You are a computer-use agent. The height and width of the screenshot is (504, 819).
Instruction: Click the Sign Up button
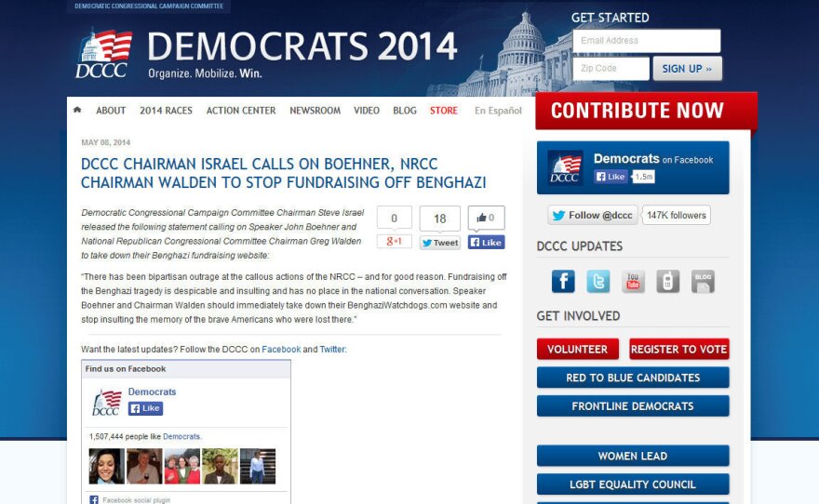687,69
